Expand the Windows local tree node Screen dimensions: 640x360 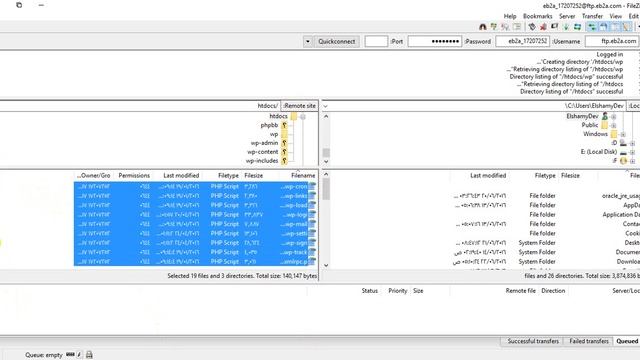pyautogui.click(x=623, y=134)
